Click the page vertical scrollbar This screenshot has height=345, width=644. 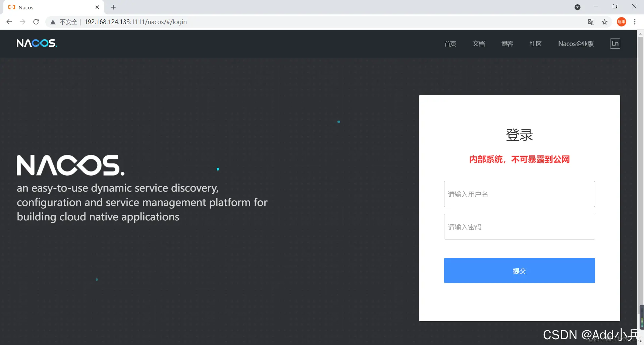[x=640, y=176]
